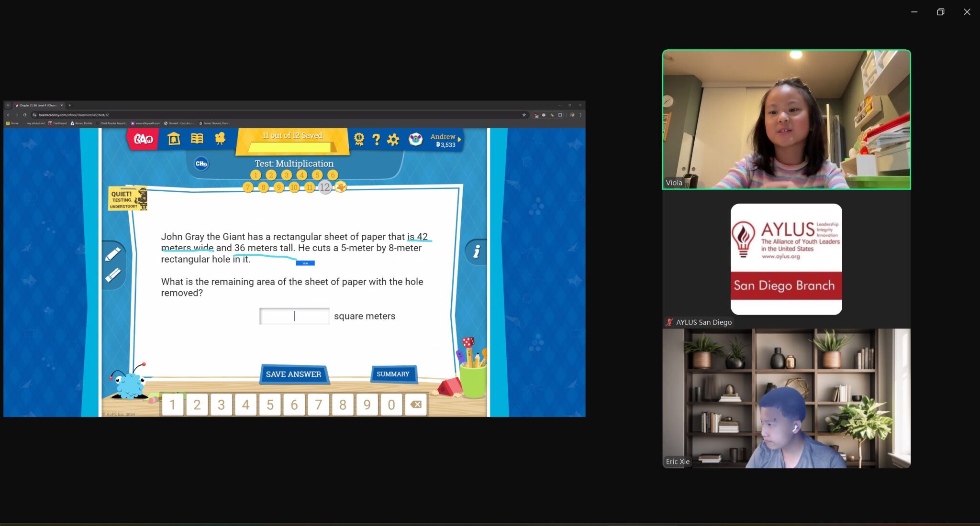This screenshot has height=526, width=980.
Task: Open the Home bookmark
Action: [12, 123]
